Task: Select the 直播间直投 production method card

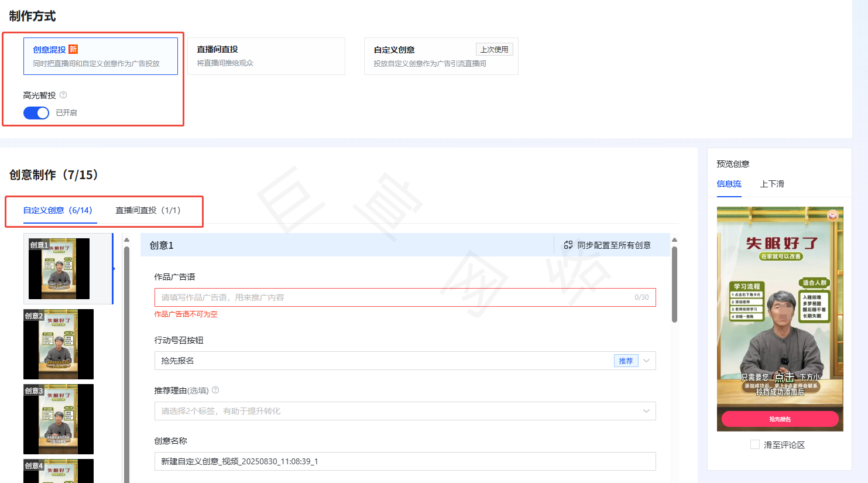Action: (266, 56)
